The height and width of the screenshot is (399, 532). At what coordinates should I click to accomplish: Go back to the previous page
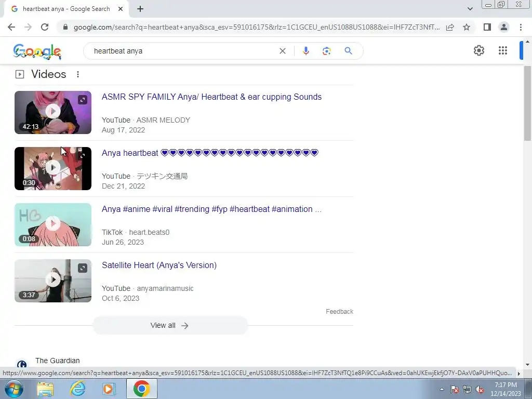tap(11, 27)
